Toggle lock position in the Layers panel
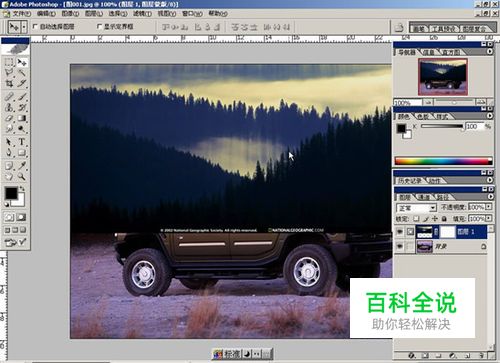The width and height of the screenshot is (500, 363). 435,219
